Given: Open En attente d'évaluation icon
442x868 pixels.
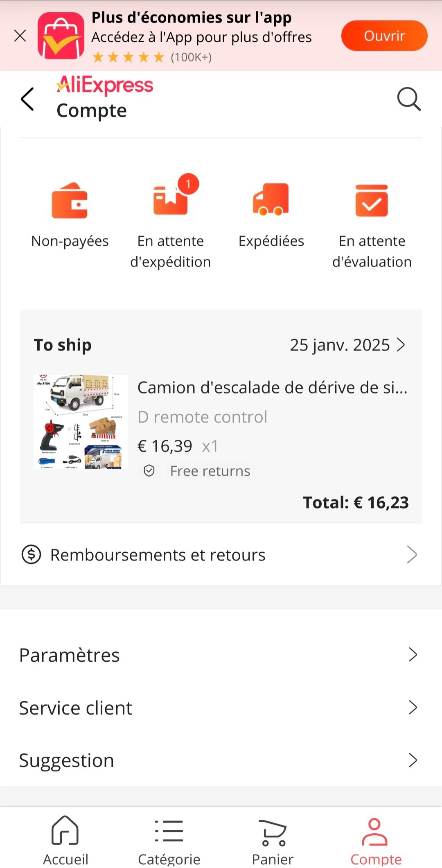Looking at the screenshot, I should (x=372, y=200).
